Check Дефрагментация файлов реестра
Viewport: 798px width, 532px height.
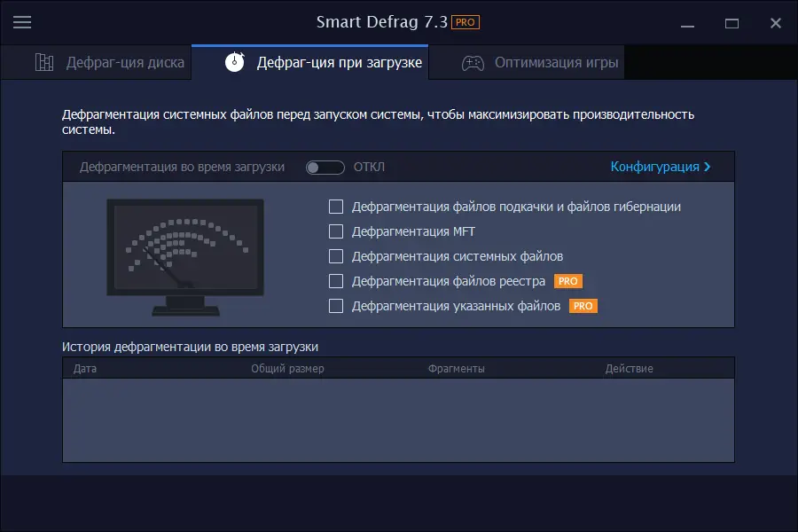(x=336, y=281)
